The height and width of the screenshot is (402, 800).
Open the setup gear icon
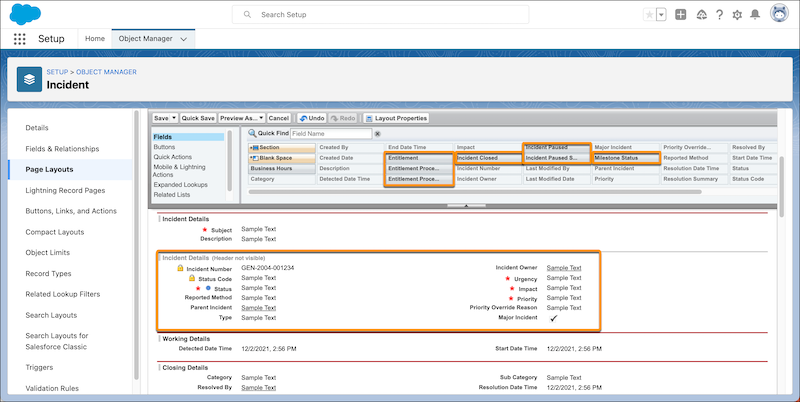pyautogui.click(x=737, y=15)
